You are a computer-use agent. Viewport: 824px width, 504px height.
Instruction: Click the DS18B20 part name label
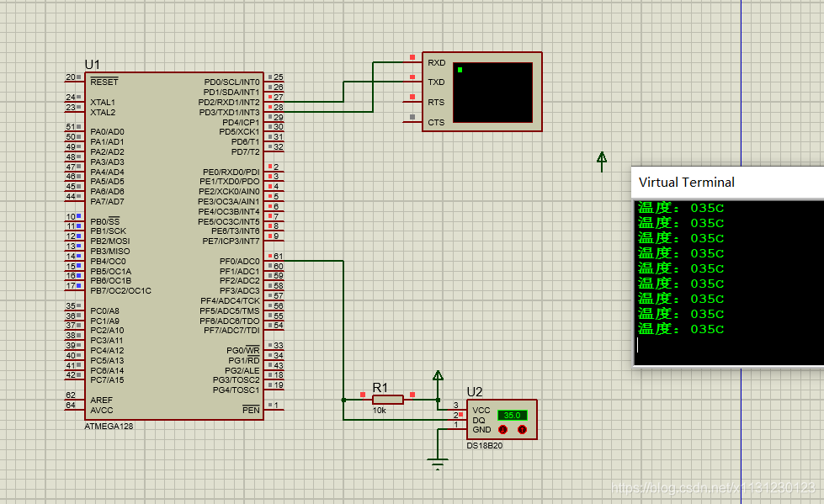[x=485, y=446]
